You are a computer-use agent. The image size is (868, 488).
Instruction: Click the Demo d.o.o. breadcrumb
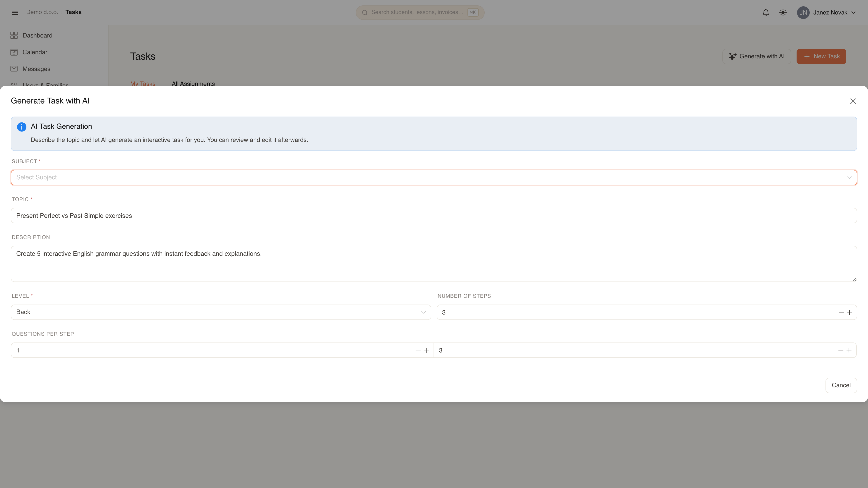click(42, 12)
